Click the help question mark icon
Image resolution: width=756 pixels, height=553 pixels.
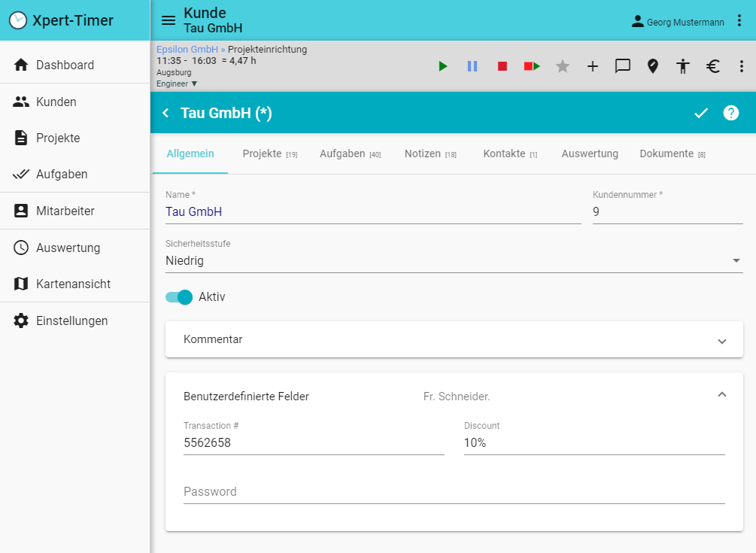pyautogui.click(x=731, y=113)
